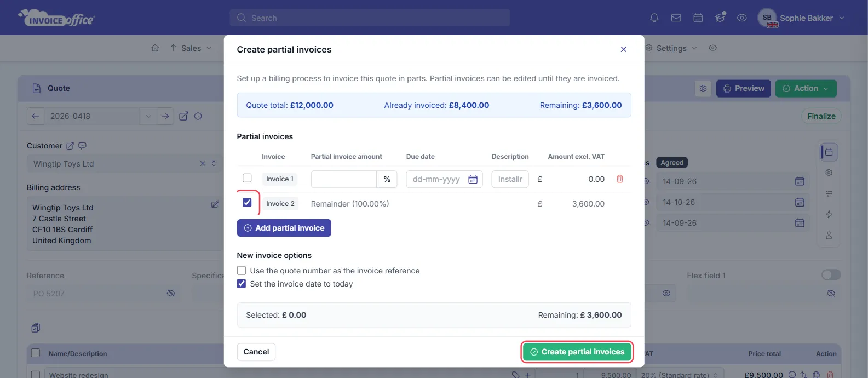Click the partial invoice amount input for Invoice 1
This screenshot has width=868, height=378.
point(344,179)
